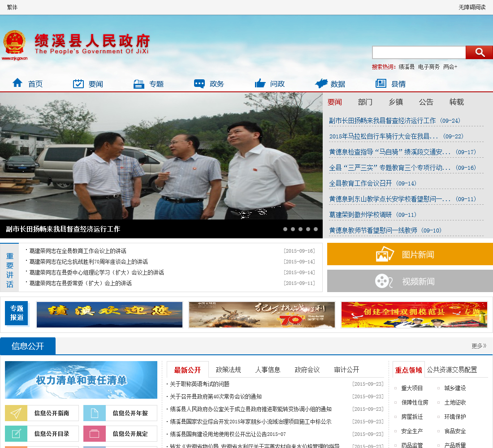
Task: Click the map icon beside 数据
Action: [321, 83]
